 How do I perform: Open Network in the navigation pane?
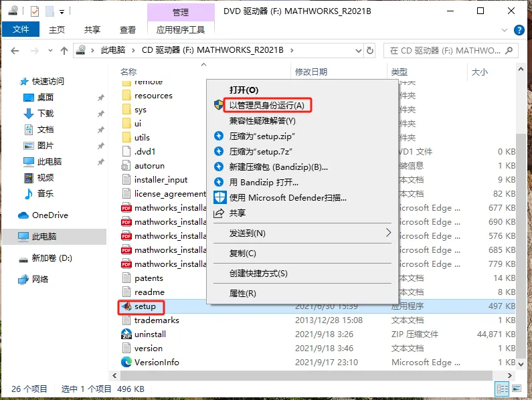[x=33, y=279]
